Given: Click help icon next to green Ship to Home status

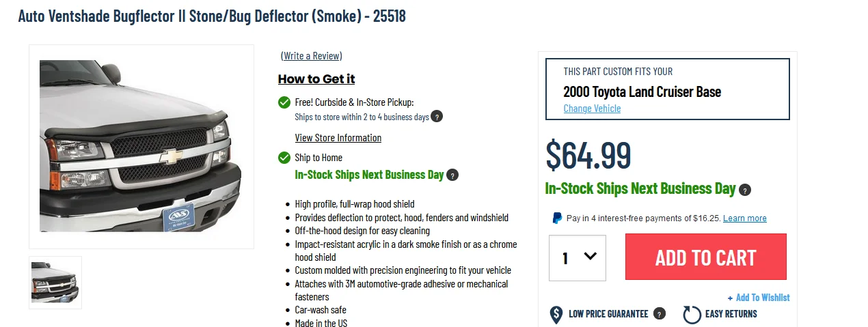Looking at the screenshot, I should [x=452, y=175].
